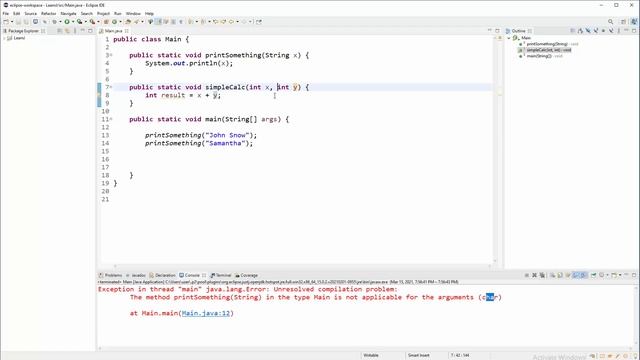This screenshot has width=640, height=360.
Task: Click the Search magnifier icon at top right
Action: [610, 22]
